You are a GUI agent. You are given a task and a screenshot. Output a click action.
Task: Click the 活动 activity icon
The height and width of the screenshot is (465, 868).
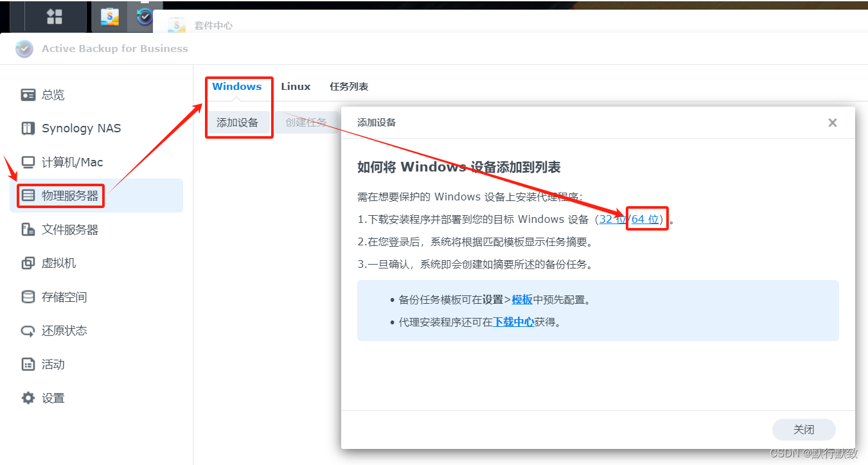coord(28,364)
